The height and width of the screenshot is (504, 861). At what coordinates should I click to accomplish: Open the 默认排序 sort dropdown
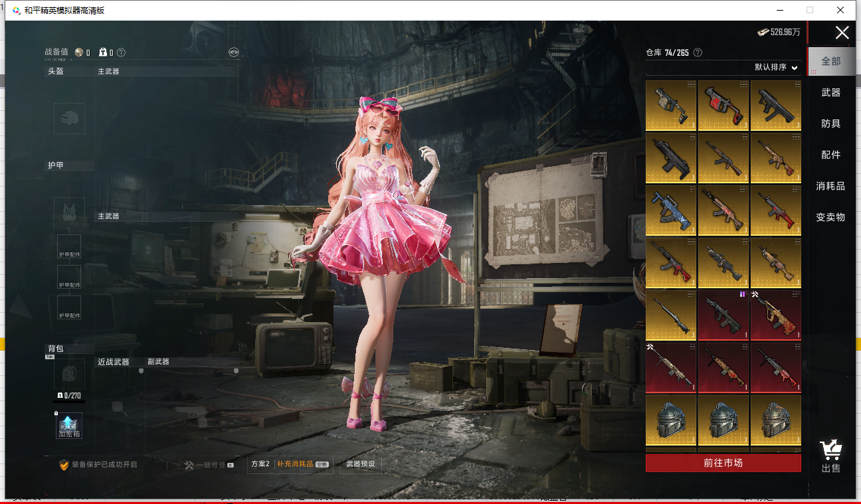(775, 67)
